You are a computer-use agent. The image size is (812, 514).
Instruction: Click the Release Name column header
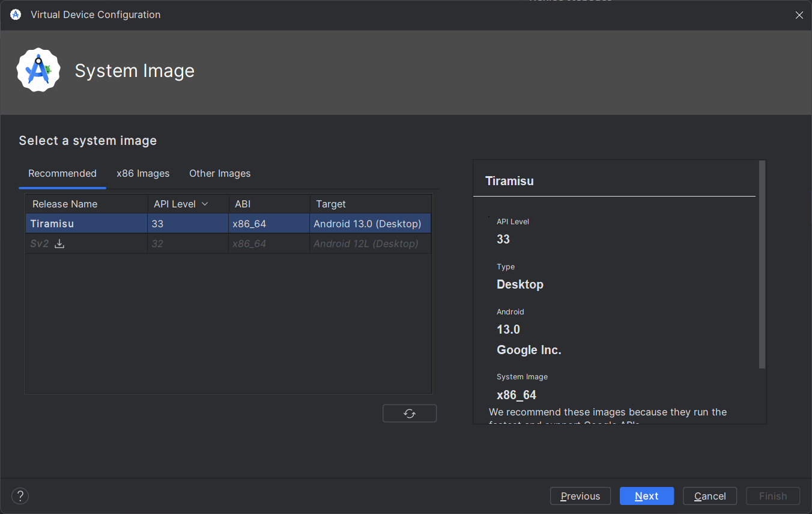[86, 204]
